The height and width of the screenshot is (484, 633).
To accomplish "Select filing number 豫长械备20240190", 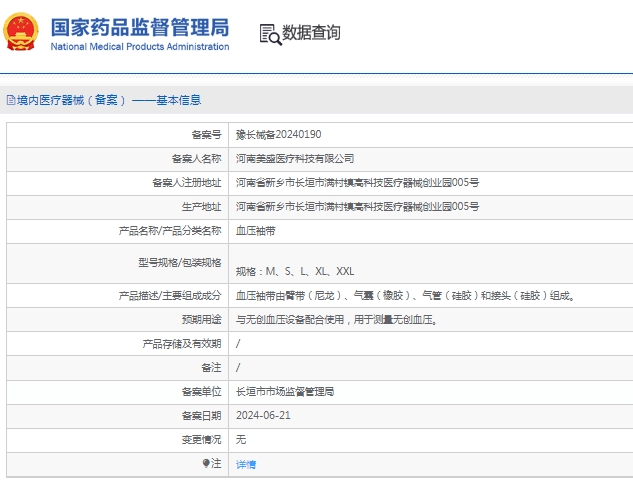I will 279,134.
